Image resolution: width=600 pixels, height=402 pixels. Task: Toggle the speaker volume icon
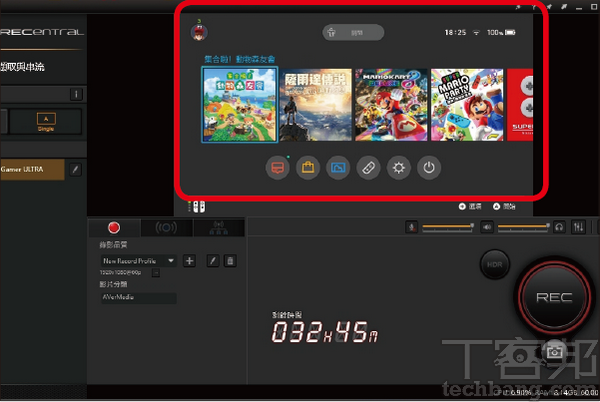(x=487, y=228)
